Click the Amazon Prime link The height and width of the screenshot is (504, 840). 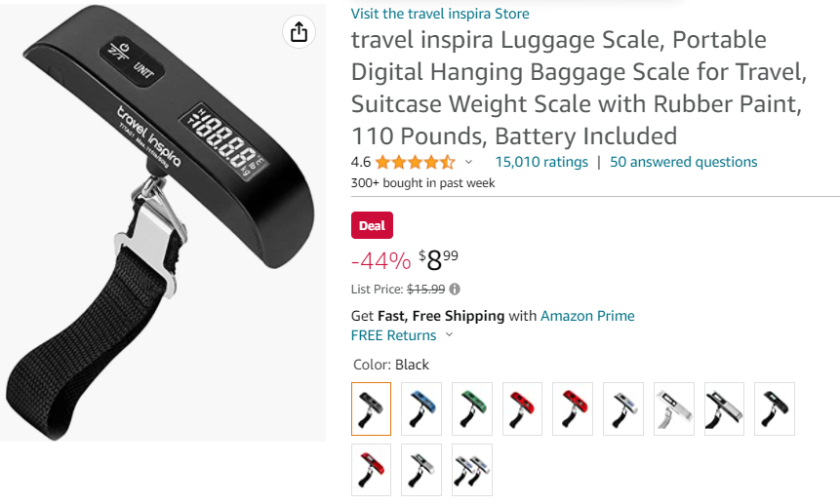[x=587, y=316]
